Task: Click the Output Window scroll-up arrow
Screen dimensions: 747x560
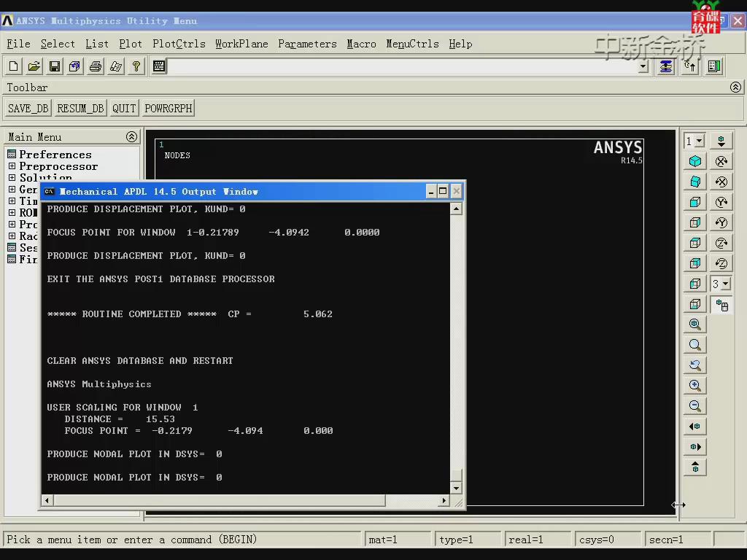Action: (x=456, y=209)
